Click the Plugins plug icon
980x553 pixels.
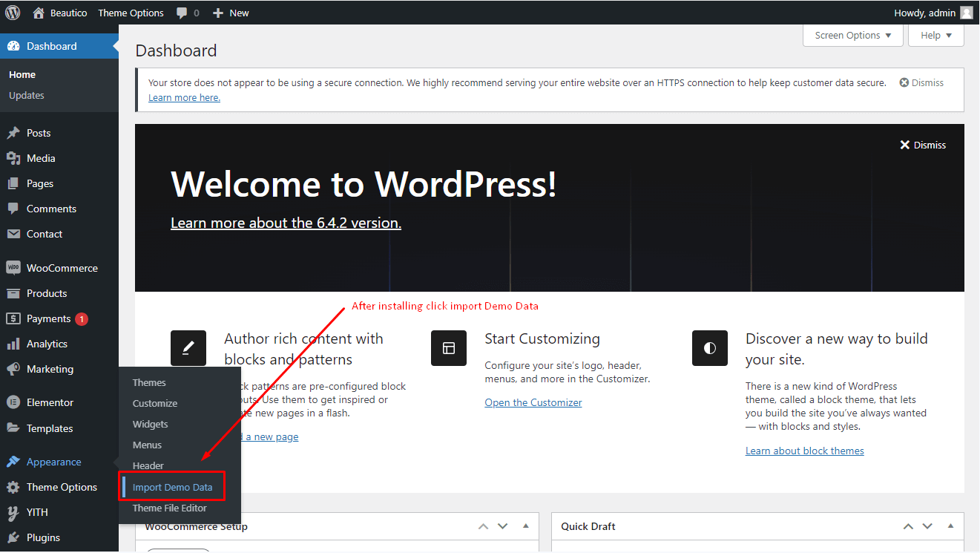13,537
